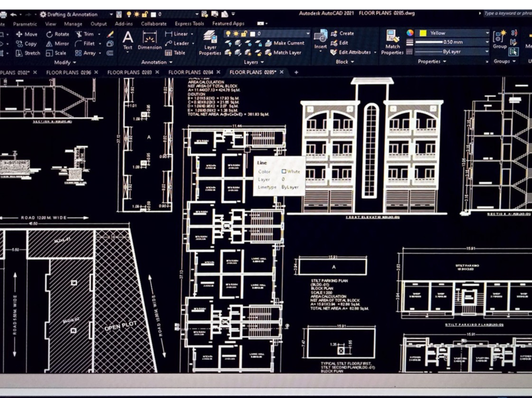
Task: Start the Dimension tool
Action: (x=150, y=39)
